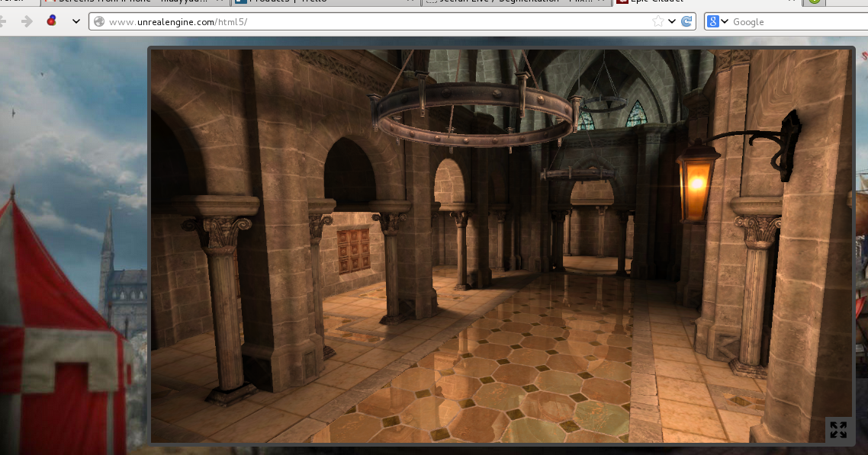The width and height of the screenshot is (868, 455).
Task: Open the search engine chooser arrow
Action: coord(725,21)
